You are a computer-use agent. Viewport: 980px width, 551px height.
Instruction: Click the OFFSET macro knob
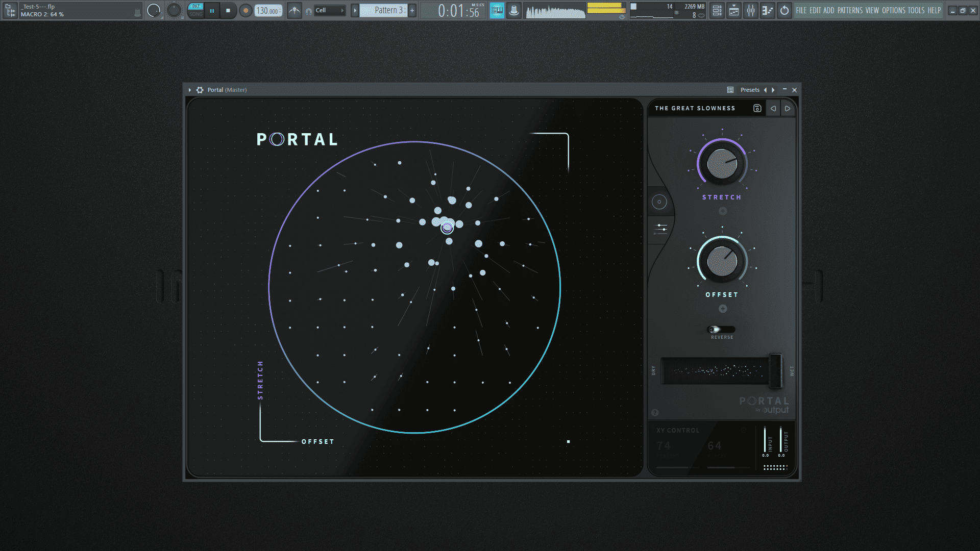722,261
